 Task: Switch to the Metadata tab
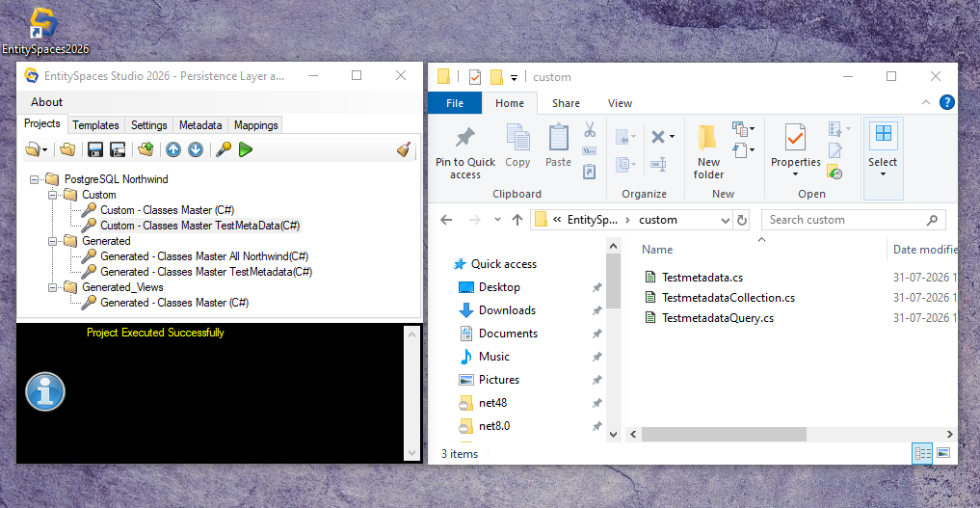coord(200,125)
